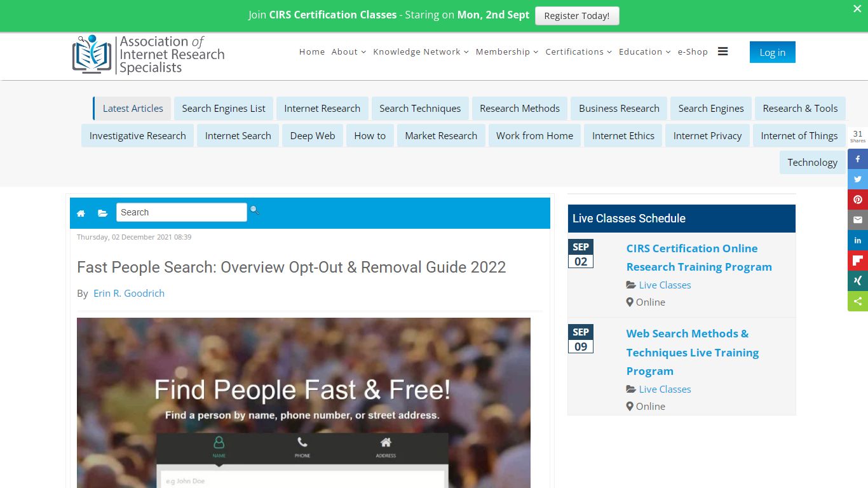
Task: Open Live Classes link under CIRS Certification
Action: 665,285
